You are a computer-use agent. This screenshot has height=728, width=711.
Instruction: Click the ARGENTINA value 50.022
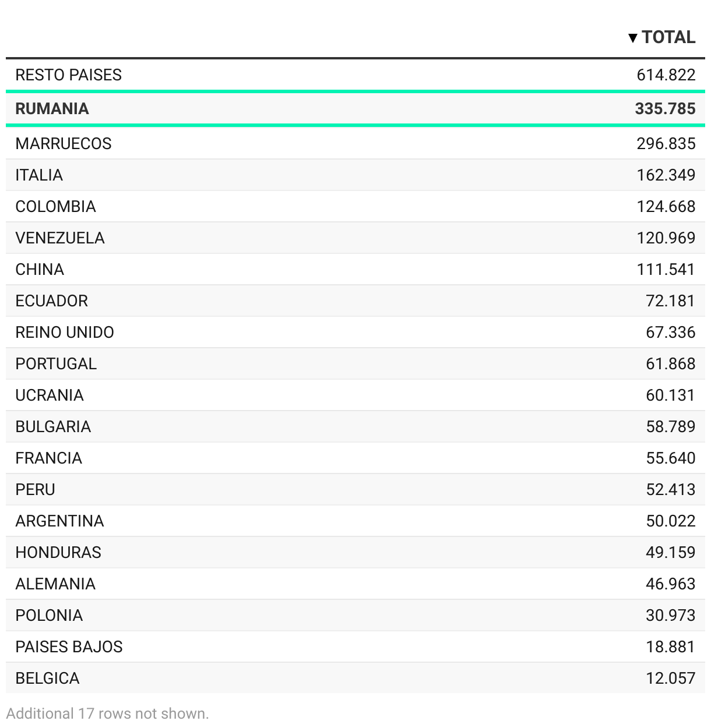[x=671, y=521]
